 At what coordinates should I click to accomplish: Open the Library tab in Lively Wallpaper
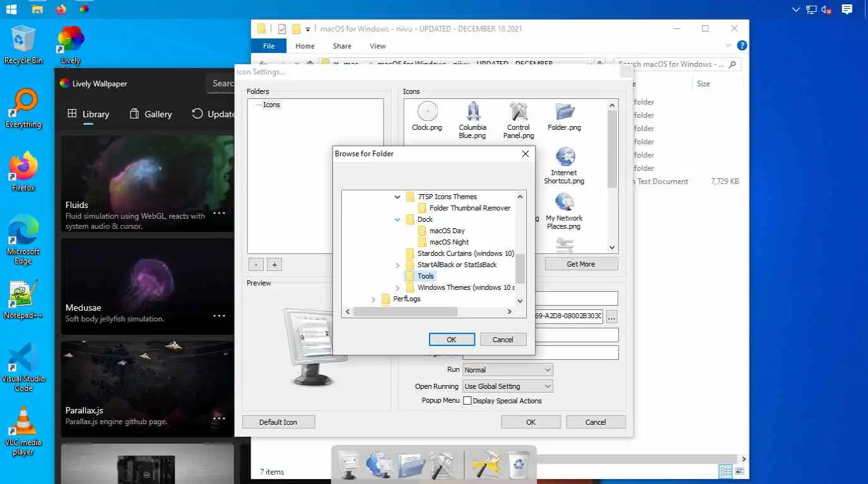coord(88,114)
